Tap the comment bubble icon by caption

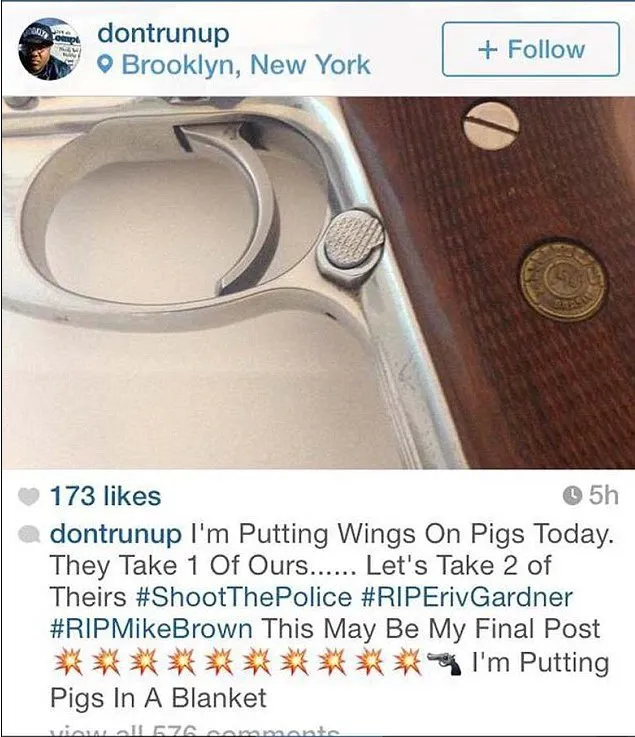point(29,534)
